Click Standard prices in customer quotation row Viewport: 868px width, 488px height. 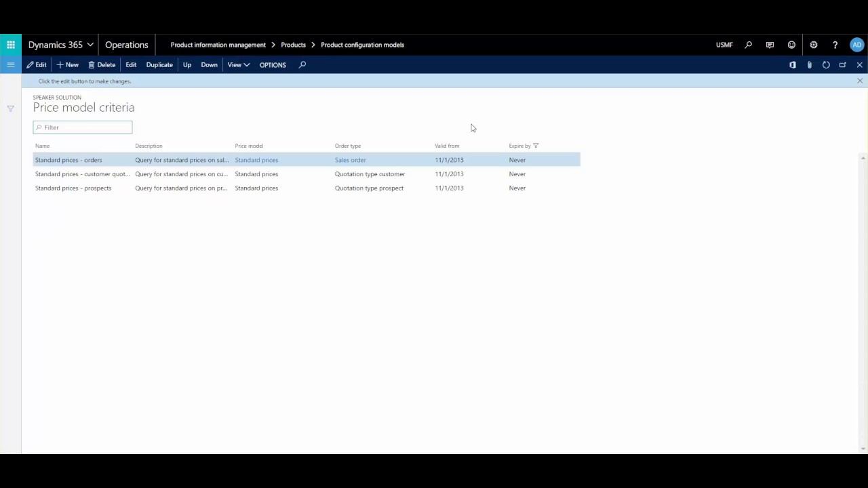click(256, 174)
